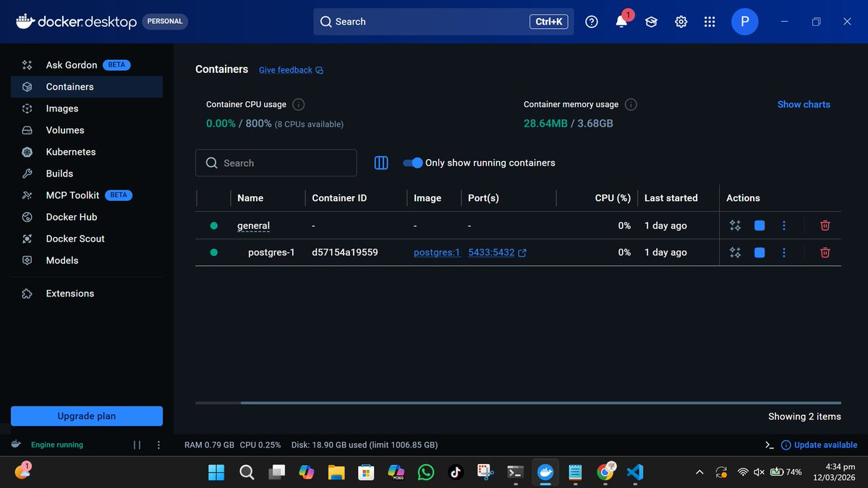The image size is (868, 488).
Task: Open the postgres image link
Action: 437,252
